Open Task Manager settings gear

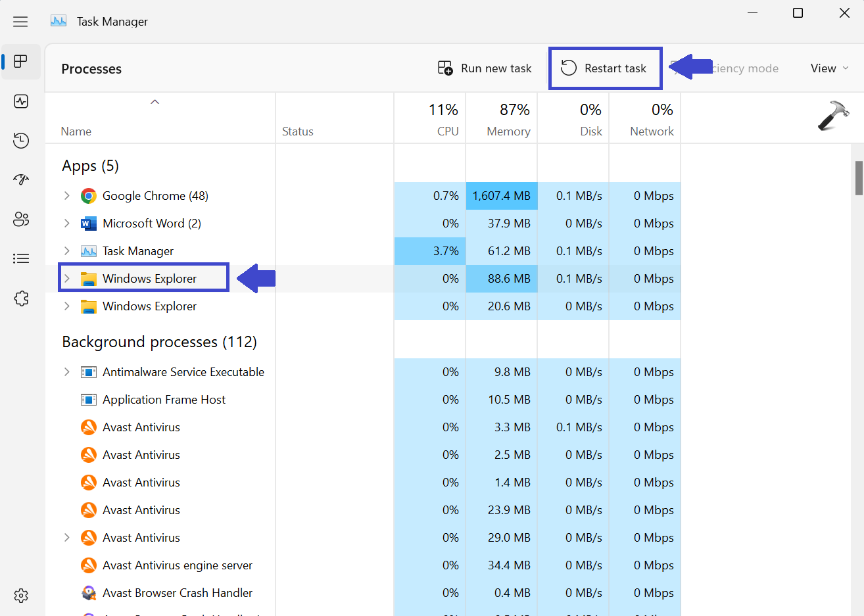(21, 596)
